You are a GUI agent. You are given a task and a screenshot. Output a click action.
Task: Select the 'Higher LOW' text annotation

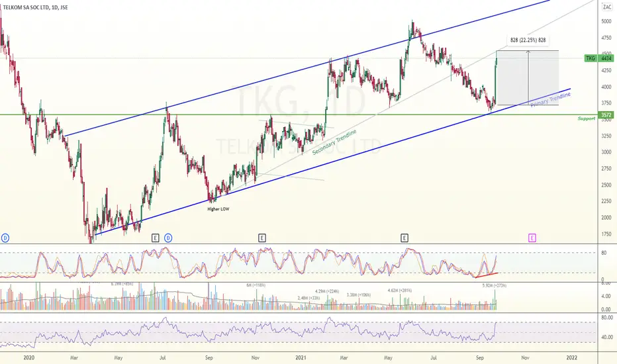coord(218,209)
